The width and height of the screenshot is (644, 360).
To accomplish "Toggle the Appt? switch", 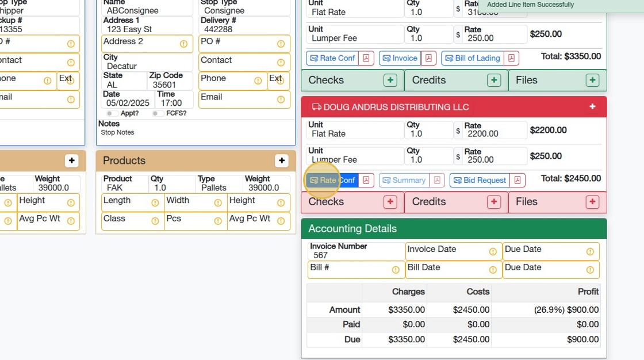I will [x=112, y=113].
